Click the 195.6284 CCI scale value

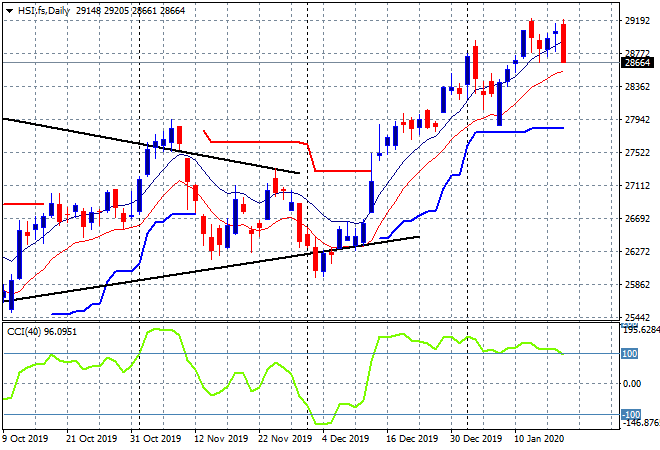641,330
